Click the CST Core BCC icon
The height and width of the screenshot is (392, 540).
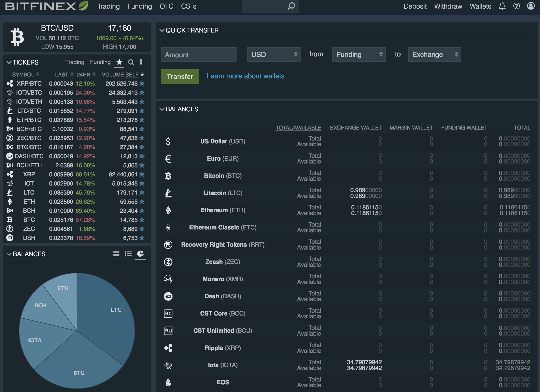(168, 313)
